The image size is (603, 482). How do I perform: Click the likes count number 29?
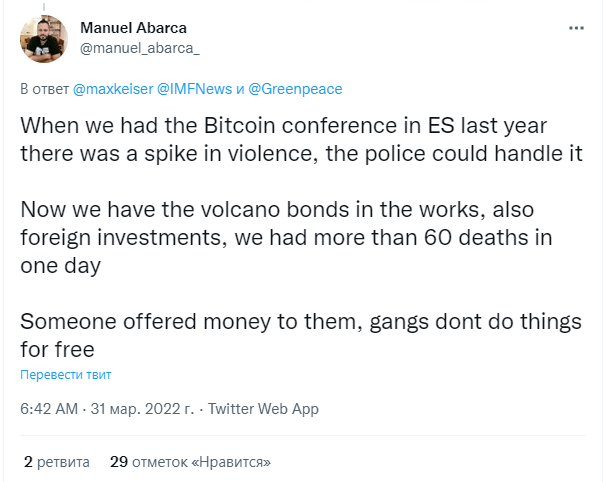(119, 462)
